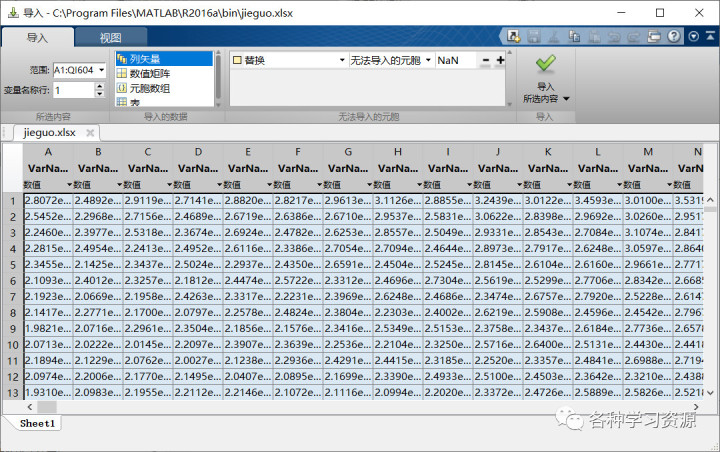Click cell 2.6719e... in row 2
This screenshot has width=720, height=452.
click(x=248, y=216)
